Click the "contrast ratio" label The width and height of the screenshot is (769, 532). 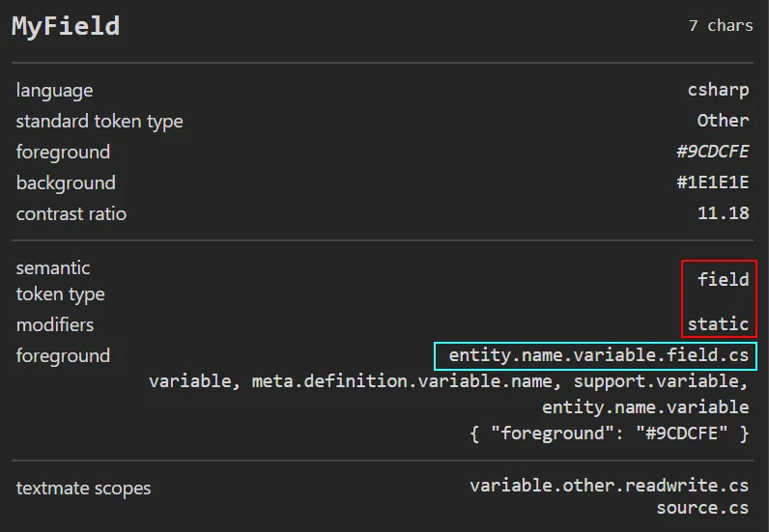pos(71,213)
